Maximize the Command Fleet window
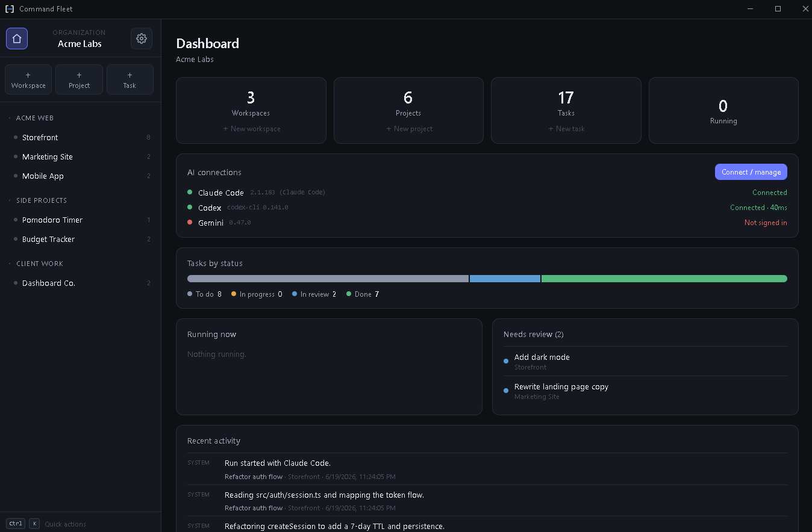The image size is (812, 532). coord(778,9)
